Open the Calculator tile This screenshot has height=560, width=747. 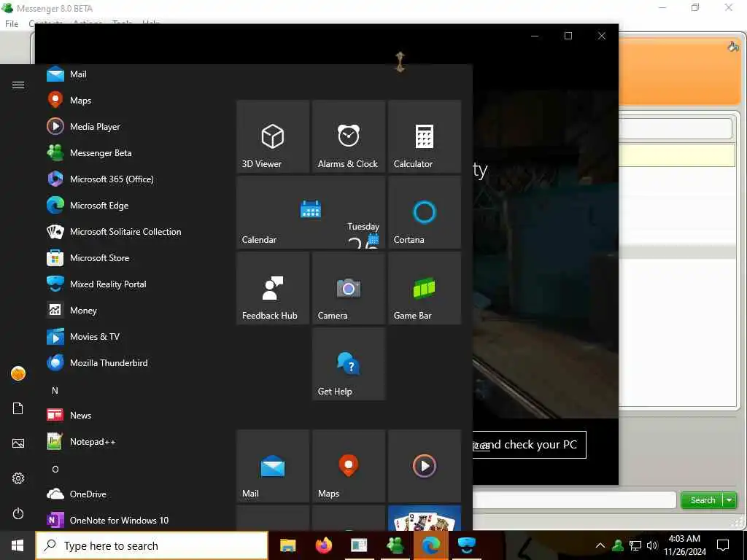pos(425,136)
